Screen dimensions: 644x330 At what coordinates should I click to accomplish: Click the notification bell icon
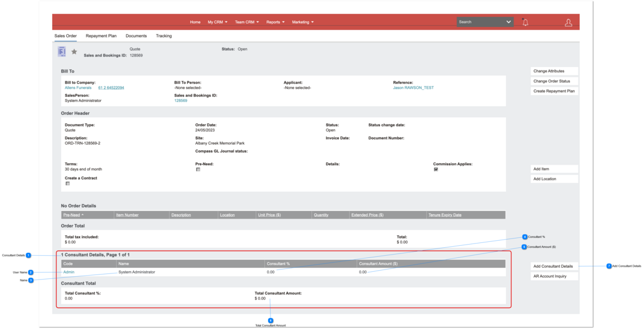(525, 22)
